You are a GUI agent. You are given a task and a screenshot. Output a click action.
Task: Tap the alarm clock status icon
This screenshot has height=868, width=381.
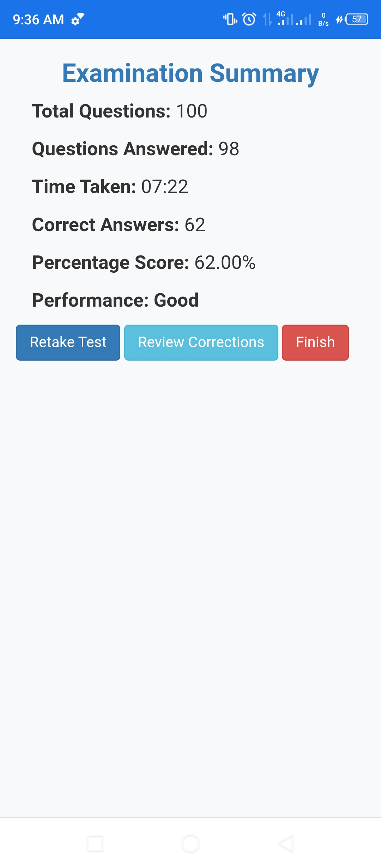coord(249,19)
